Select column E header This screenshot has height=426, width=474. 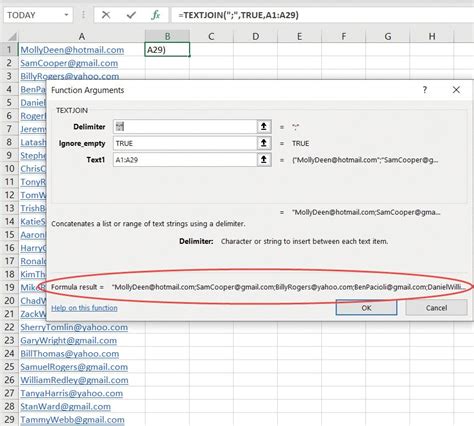click(299, 36)
